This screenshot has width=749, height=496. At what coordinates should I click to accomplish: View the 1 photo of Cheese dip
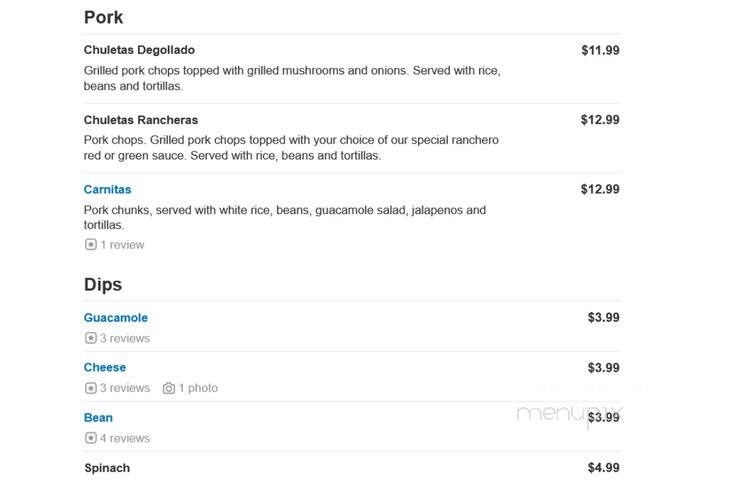(x=198, y=388)
